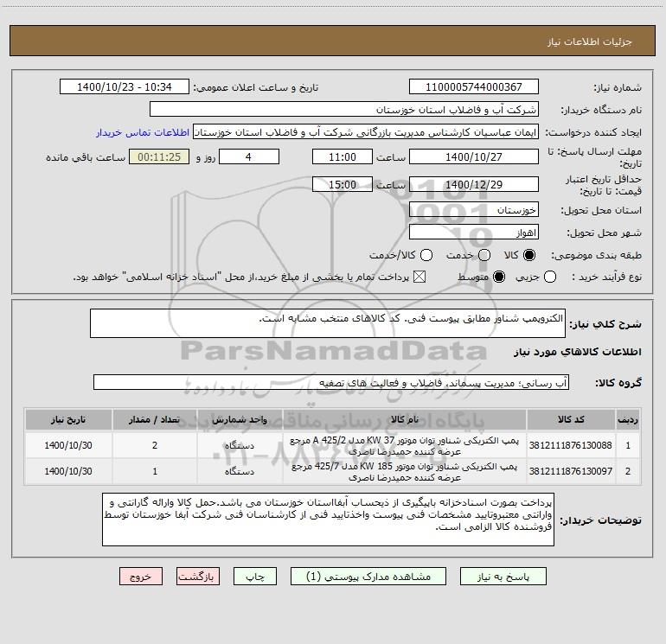Click the ردیف column header
Viewport: 666px width, 644px height.
click(x=628, y=419)
